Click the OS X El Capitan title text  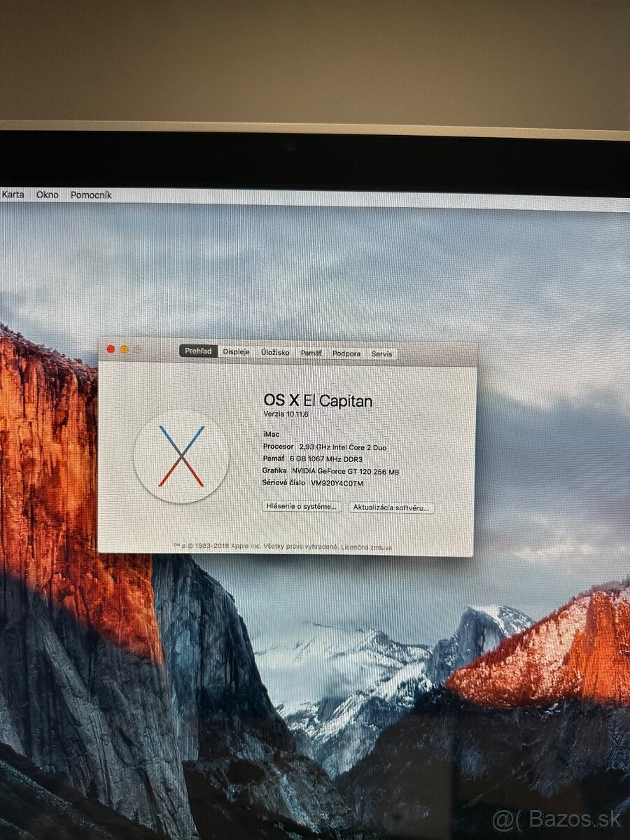318,400
